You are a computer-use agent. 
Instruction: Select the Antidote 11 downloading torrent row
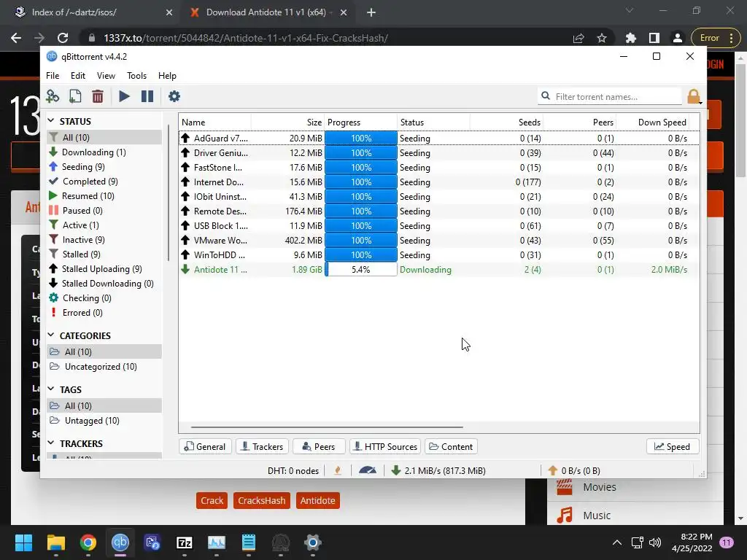439,270
